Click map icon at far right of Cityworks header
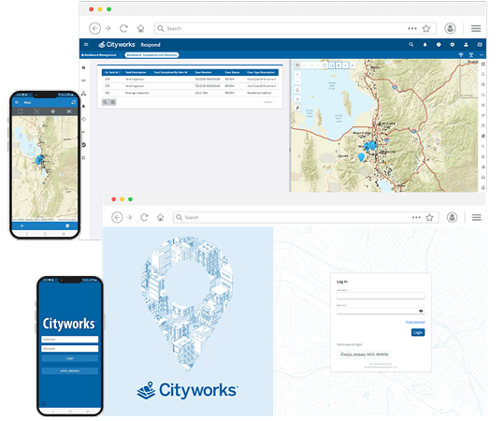This screenshot has width=504, height=421. [480, 45]
